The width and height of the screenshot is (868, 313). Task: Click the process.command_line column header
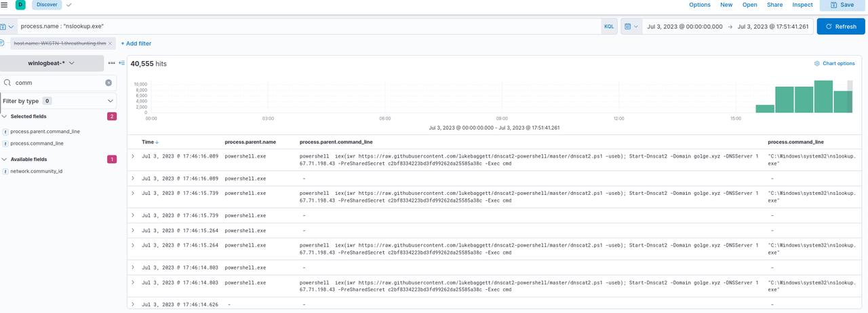pos(795,142)
